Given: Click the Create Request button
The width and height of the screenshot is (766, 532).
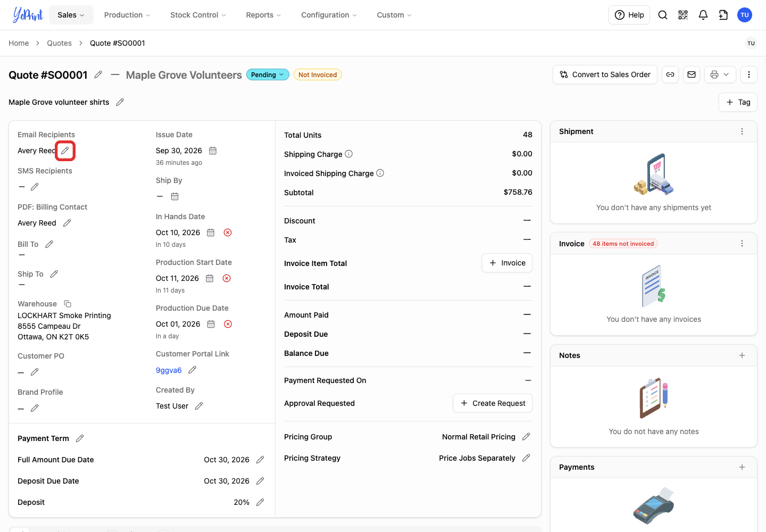Looking at the screenshot, I should (493, 403).
